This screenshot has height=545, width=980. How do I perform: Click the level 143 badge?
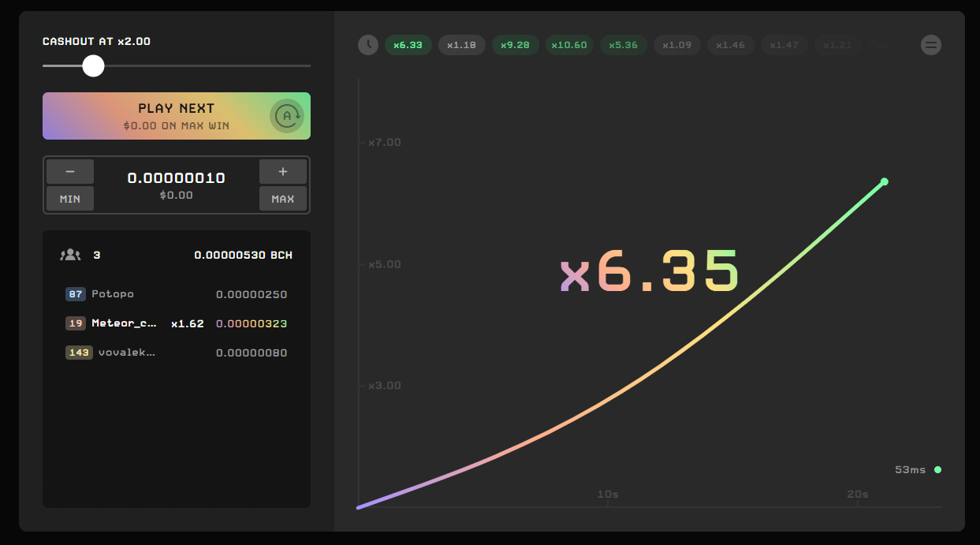(79, 353)
